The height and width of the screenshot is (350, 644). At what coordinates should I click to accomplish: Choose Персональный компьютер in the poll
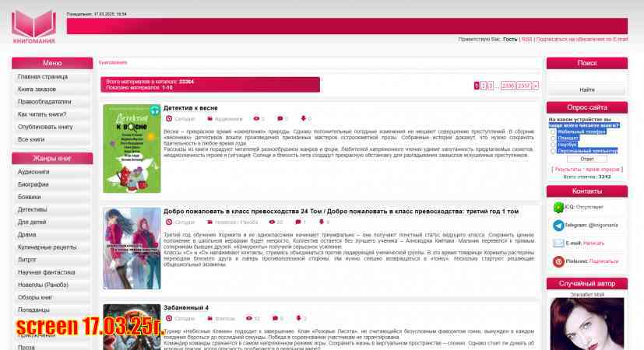pos(554,150)
